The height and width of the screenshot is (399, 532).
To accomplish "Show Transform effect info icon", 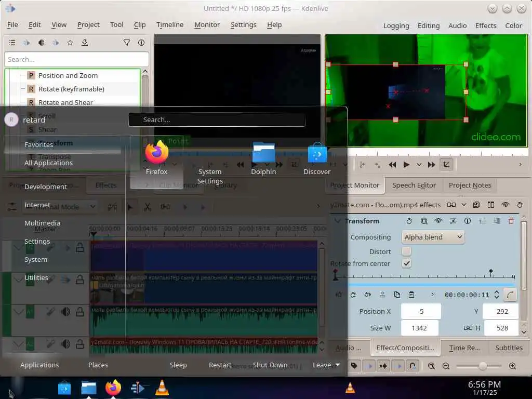I will click(468, 221).
